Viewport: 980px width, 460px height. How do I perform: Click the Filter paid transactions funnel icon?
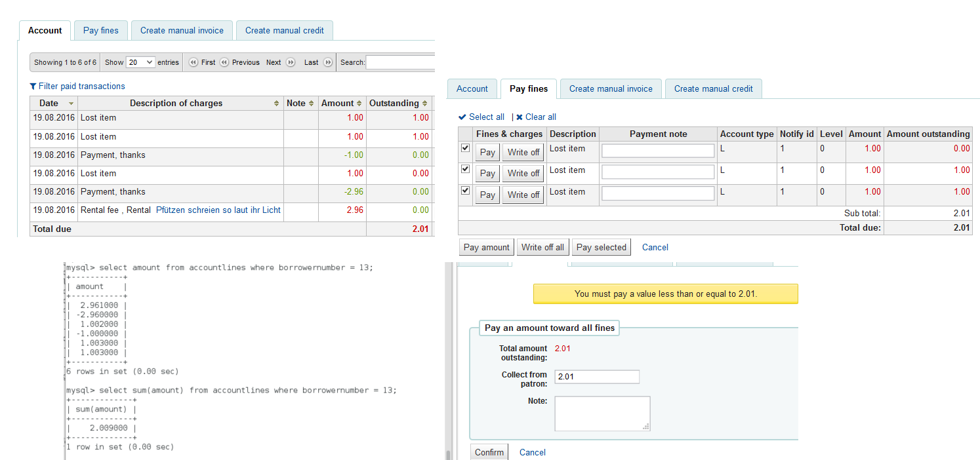click(x=33, y=86)
